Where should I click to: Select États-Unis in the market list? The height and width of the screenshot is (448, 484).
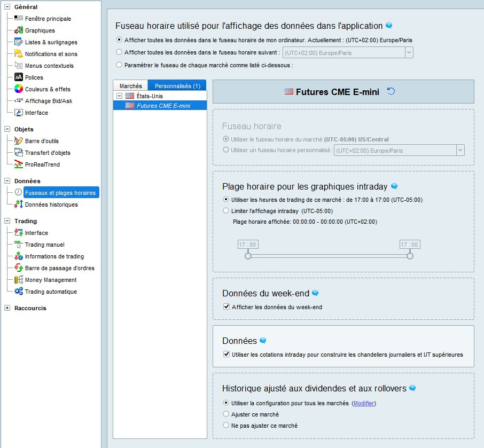coord(150,96)
